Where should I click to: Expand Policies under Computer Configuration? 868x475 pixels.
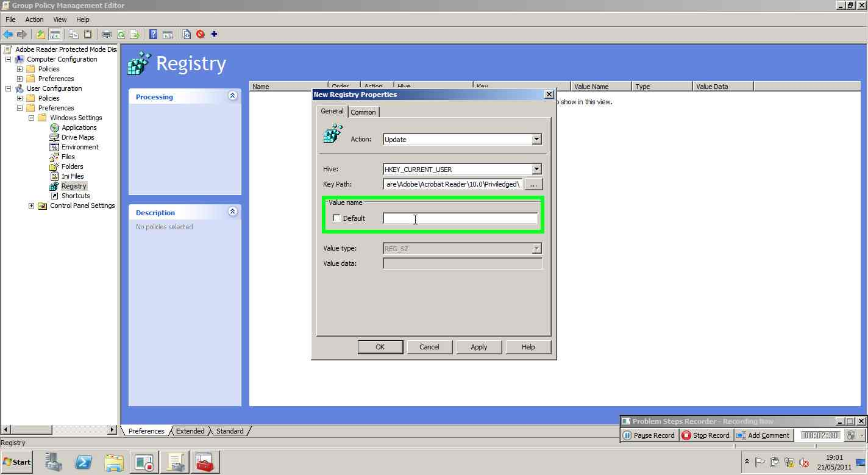pyautogui.click(x=20, y=69)
